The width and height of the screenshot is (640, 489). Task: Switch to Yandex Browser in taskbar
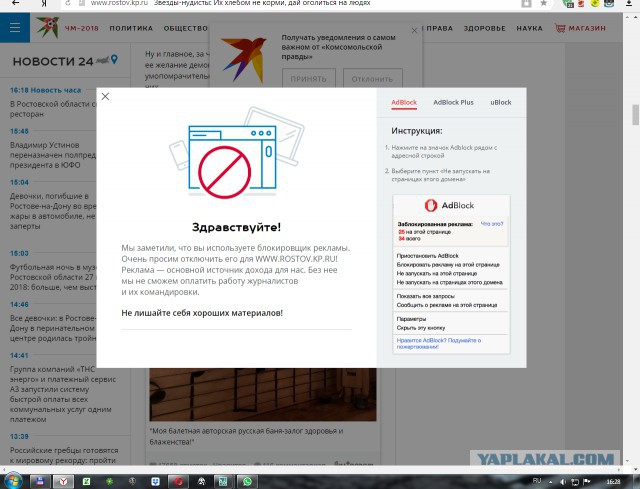[x=63, y=482]
